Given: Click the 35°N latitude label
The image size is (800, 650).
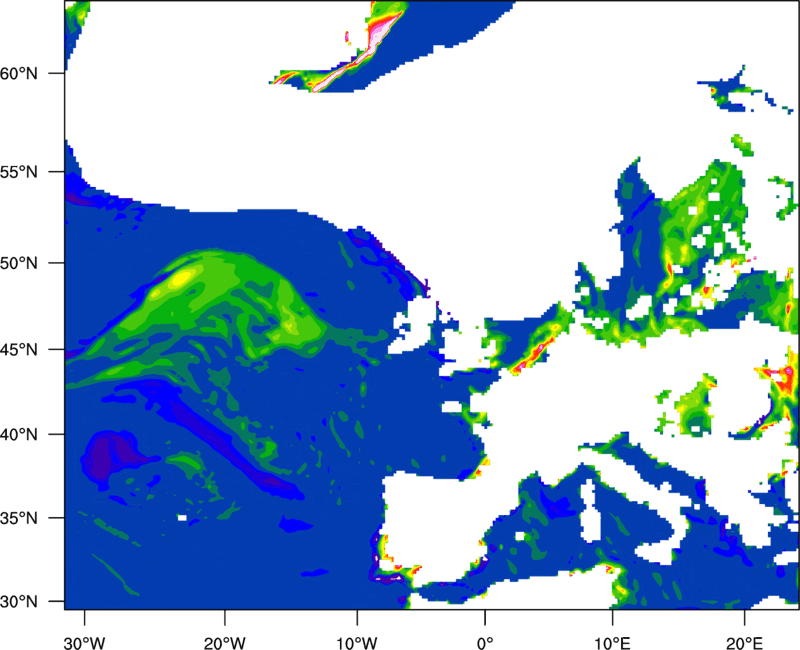Looking at the screenshot, I should click(19, 518).
